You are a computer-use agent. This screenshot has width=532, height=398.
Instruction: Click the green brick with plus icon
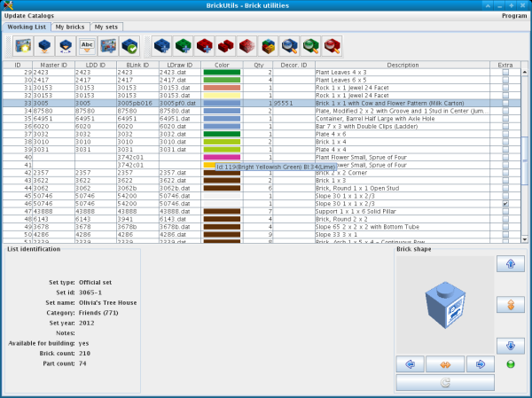point(184,46)
